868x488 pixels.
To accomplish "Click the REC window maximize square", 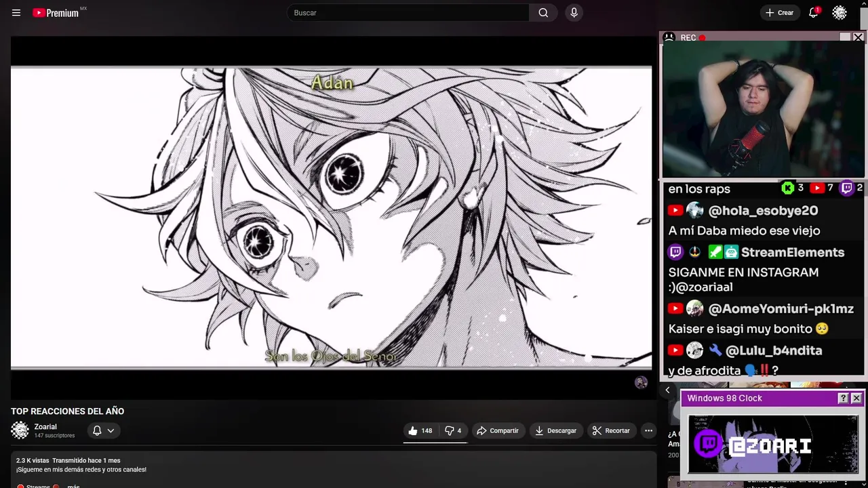I will [844, 38].
